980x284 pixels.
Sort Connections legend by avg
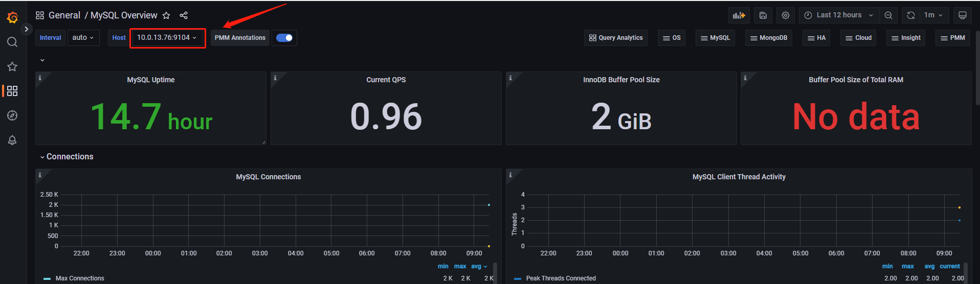point(479,266)
